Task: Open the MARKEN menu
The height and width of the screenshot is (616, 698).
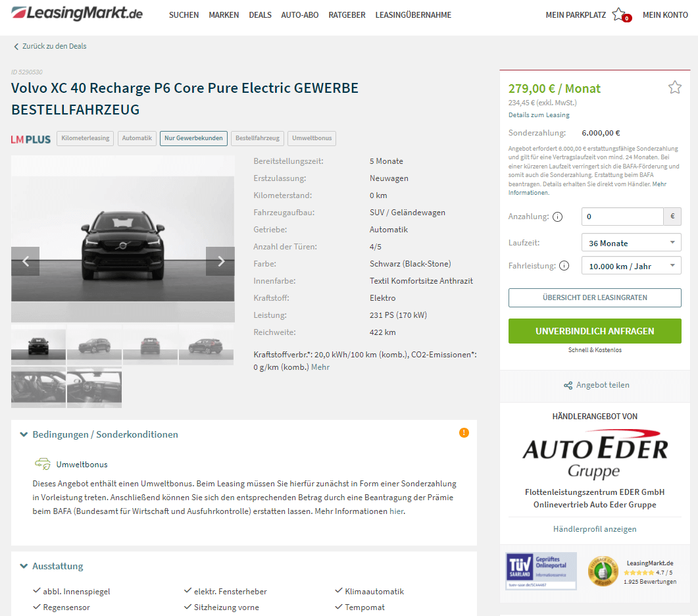Action: tap(224, 15)
